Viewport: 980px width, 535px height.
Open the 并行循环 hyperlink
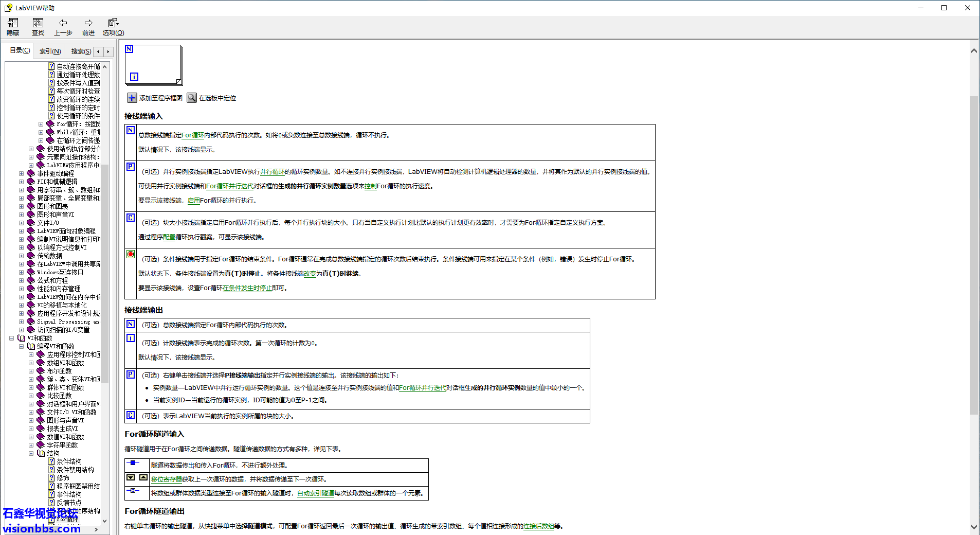click(272, 172)
